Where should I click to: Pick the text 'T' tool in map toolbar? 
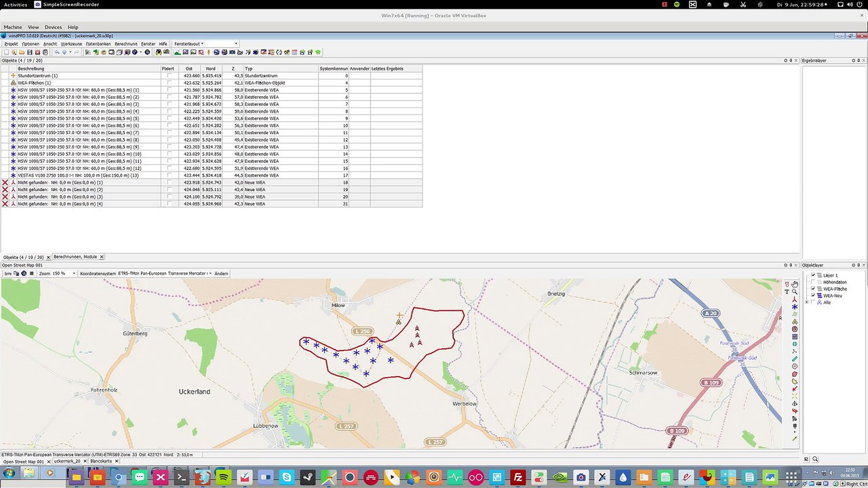tap(787, 291)
